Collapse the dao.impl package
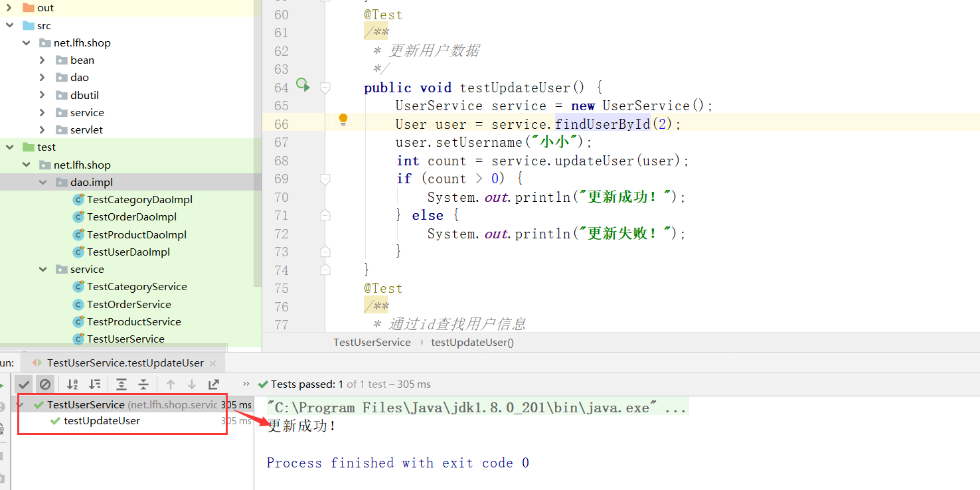Viewport: 980px width, 490px height. [x=42, y=182]
